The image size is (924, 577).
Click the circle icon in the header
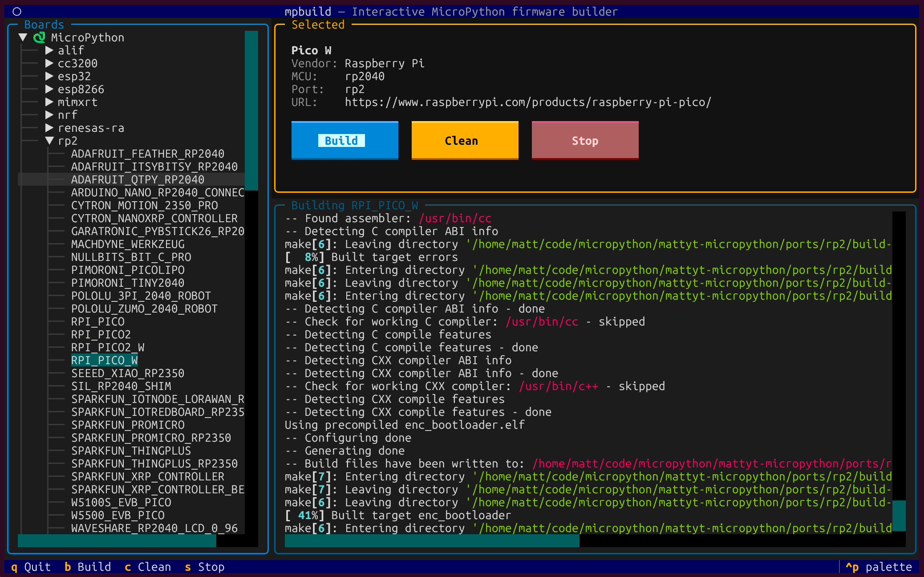tap(17, 12)
